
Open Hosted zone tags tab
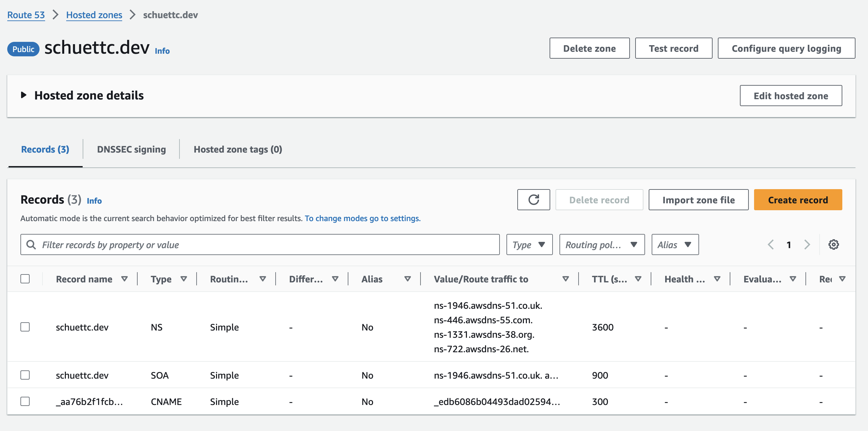[237, 149]
